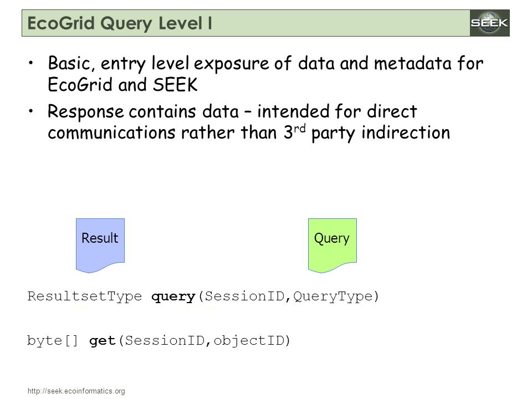Click the byte[] return type text
Image resolution: width=532 pixels, height=399 pixels.
click(x=53, y=340)
